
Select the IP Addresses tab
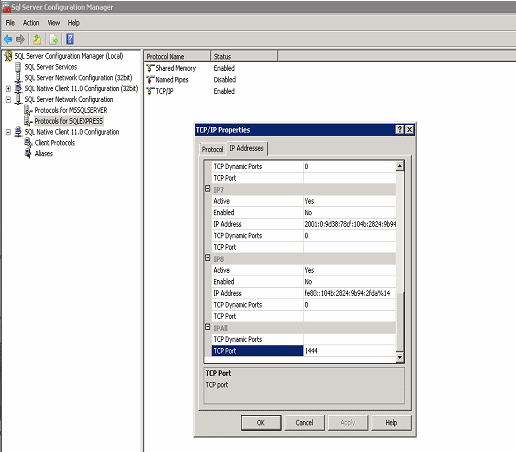[246, 148]
